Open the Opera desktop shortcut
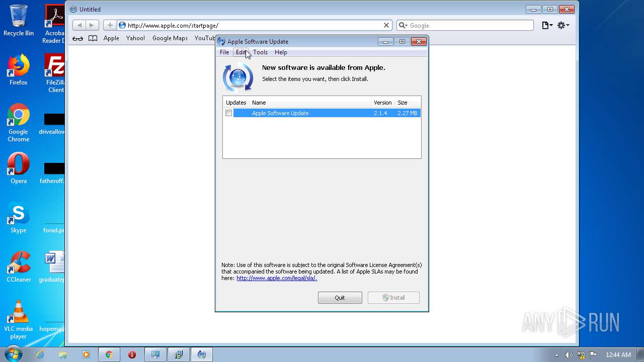Viewport: 644px width, 362px height. pyautogui.click(x=19, y=168)
